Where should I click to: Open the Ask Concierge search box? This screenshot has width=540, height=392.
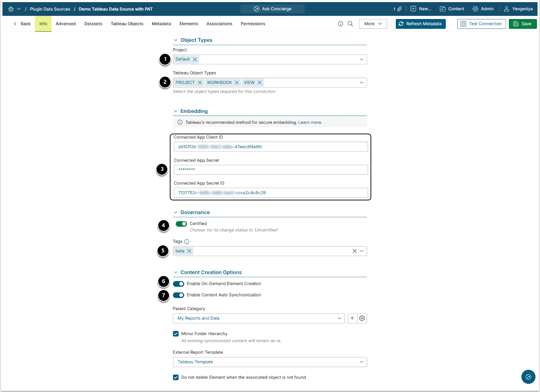(272, 9)
